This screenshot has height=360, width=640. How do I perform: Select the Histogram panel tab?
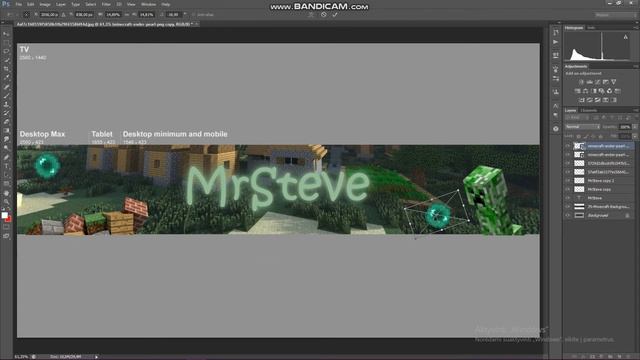click(x=574, y=28)
